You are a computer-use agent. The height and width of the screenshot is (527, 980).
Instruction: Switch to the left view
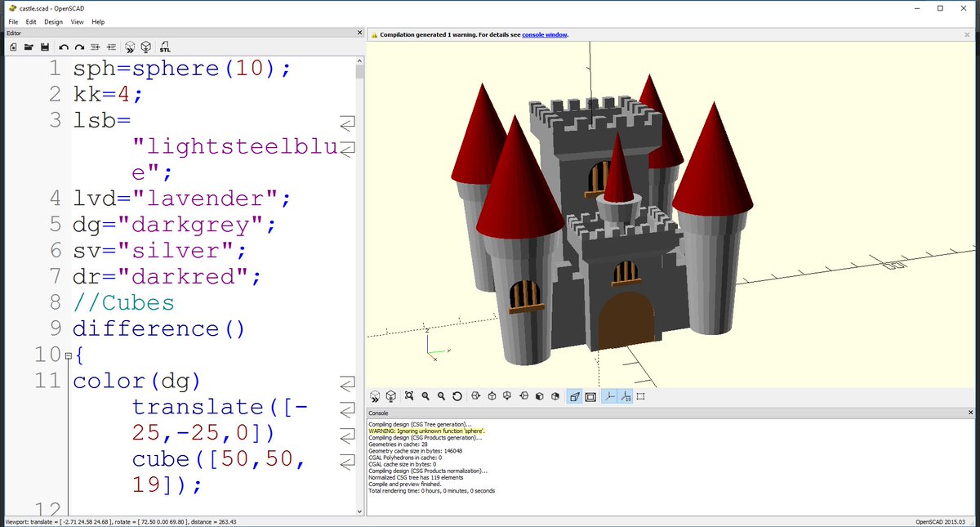coord(523,396)
